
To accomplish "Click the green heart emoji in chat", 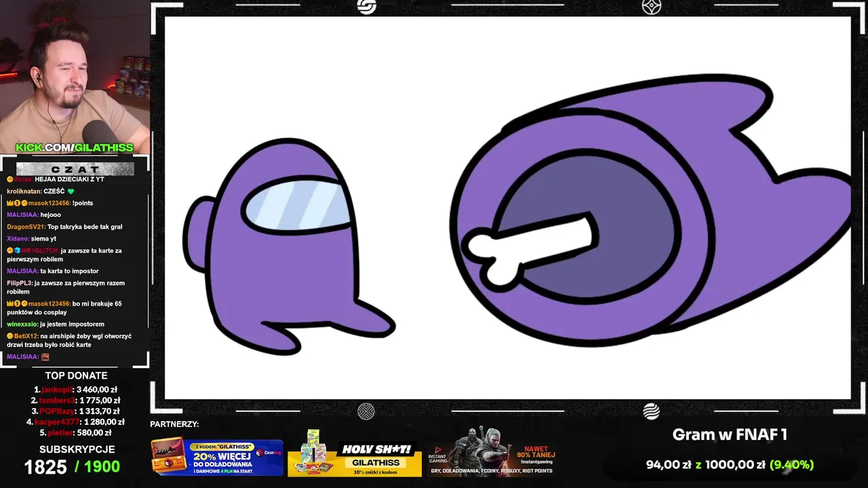I will tap(71, 191).
